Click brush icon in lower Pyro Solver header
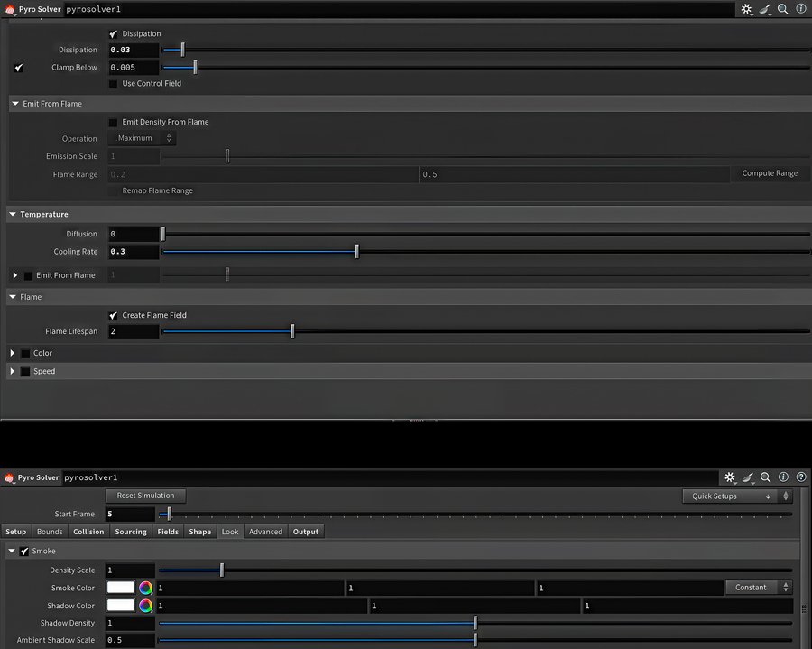Screen dimensions: 812x649 pyautogui.click(x=748, y=477)
